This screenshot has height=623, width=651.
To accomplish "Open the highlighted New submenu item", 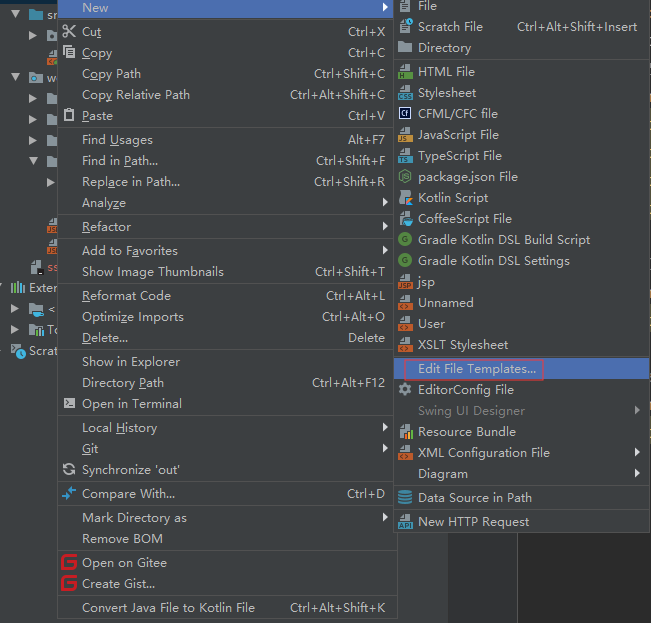I will [225, 8].
